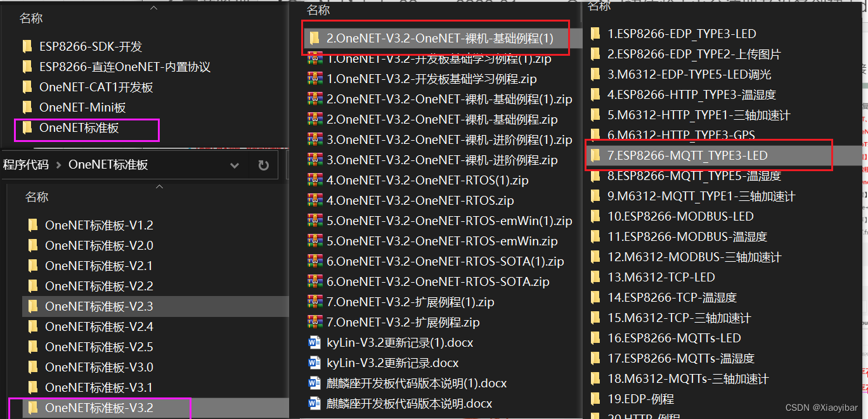Click the OneNET-CAT1开发板 folder icon
Image resolution: width=868 pixels, height=419 pixels.
(x=27, y=87)
